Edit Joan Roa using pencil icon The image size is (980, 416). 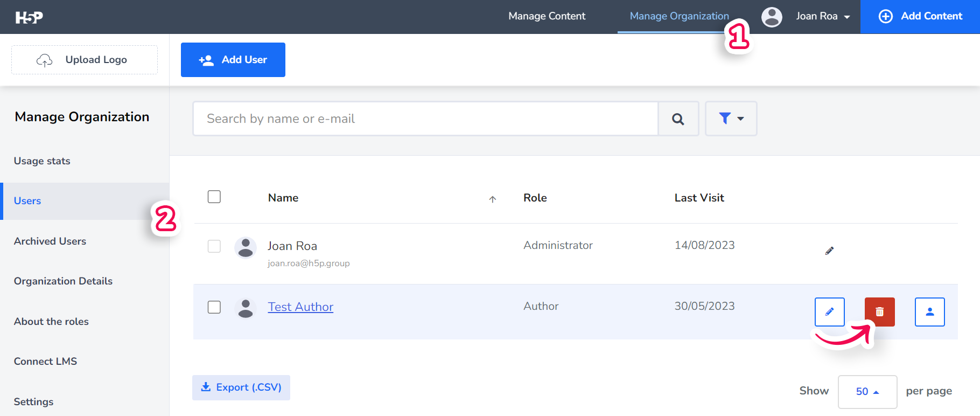[x=829, y=251]
